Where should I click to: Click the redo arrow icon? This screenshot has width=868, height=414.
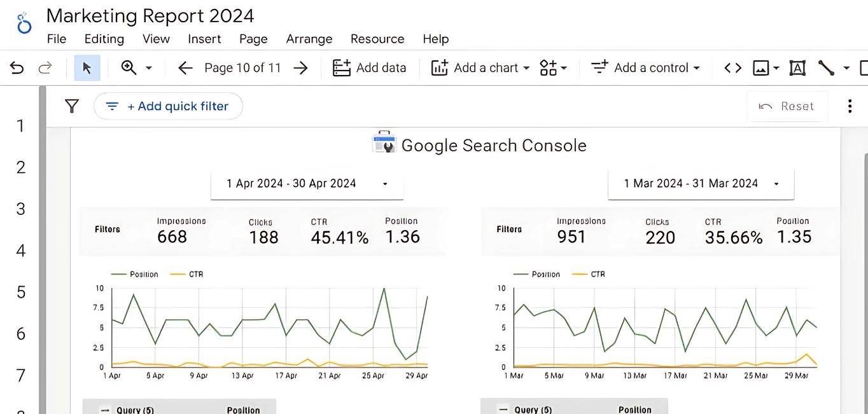pos(45,68)
